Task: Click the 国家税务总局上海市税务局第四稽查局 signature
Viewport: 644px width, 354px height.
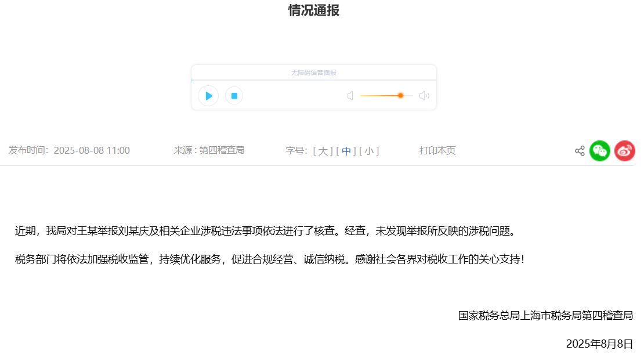Action: pos(545,316)
